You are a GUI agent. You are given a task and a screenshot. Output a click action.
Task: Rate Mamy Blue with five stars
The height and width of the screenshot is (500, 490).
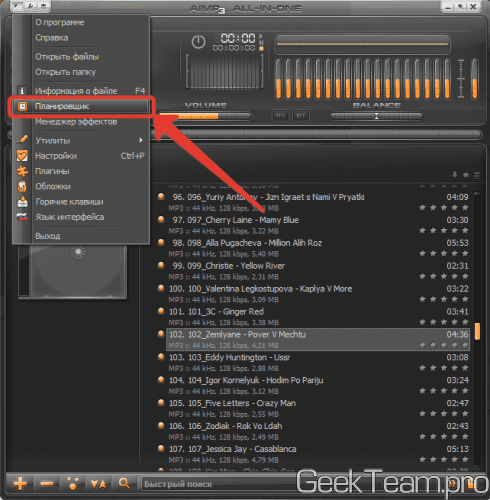pyautogui.click(x=465, y=230)
